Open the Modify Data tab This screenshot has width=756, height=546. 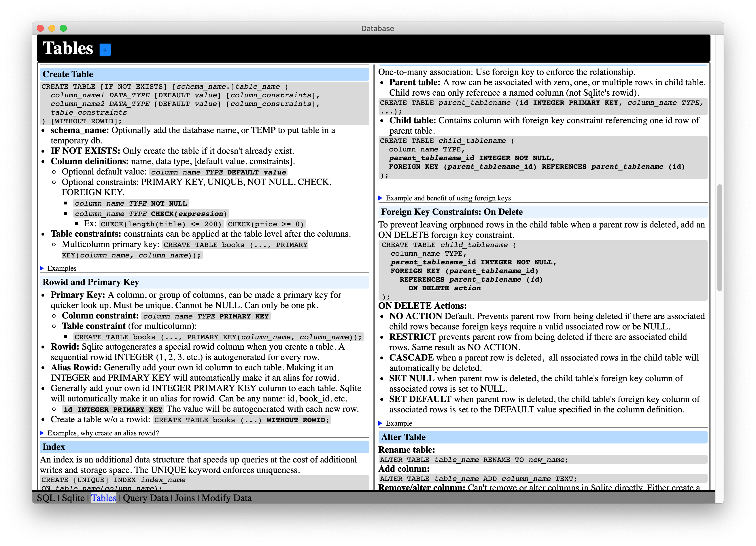point(226,498)
